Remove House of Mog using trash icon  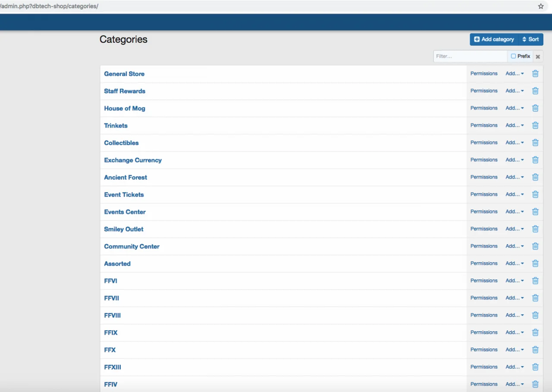pyautogui.click(x=535, y=108)
